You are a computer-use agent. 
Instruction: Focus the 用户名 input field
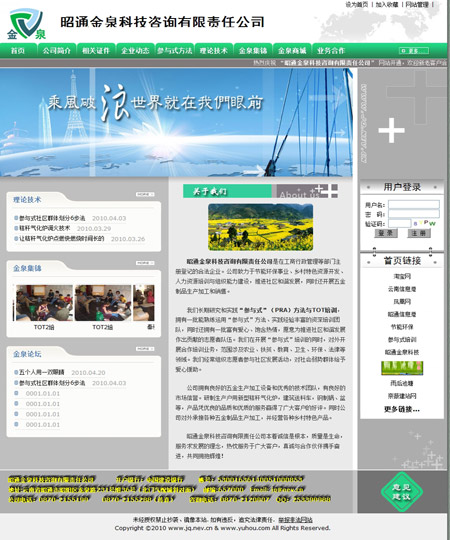[x=414, y=205]
